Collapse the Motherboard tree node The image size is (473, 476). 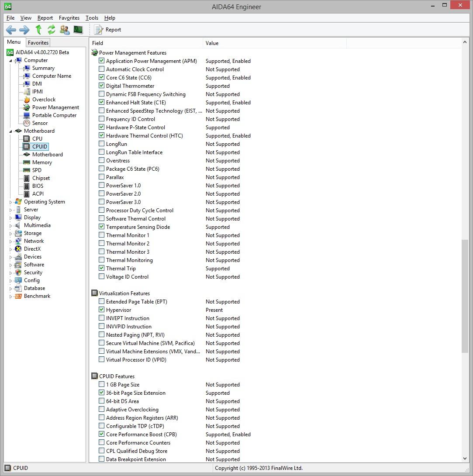[x=10, y=131]
